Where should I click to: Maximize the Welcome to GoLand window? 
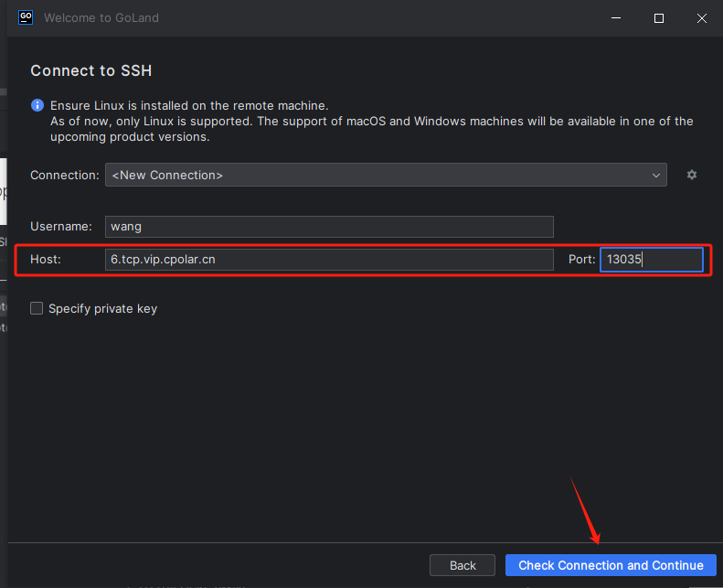pyautogui.click(x=658, y=18)
